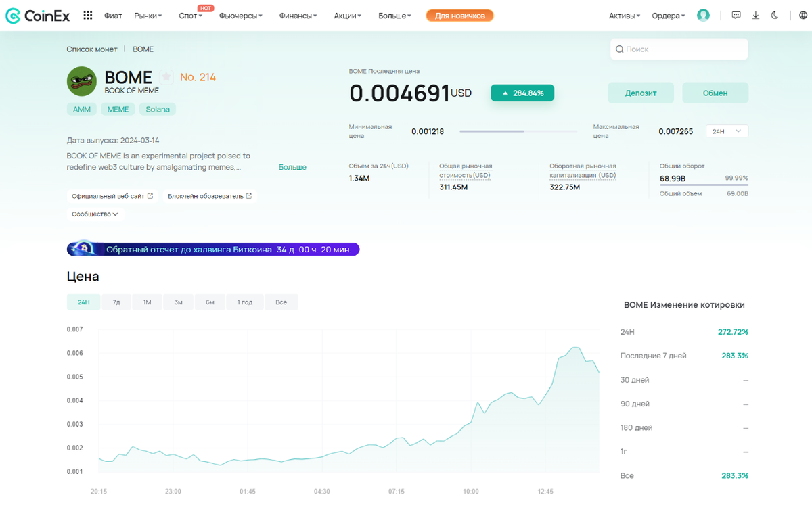Click the min-max price range bar
This screenshot has width=812, height=518.
pyautogui.click(x=518, y=131)
